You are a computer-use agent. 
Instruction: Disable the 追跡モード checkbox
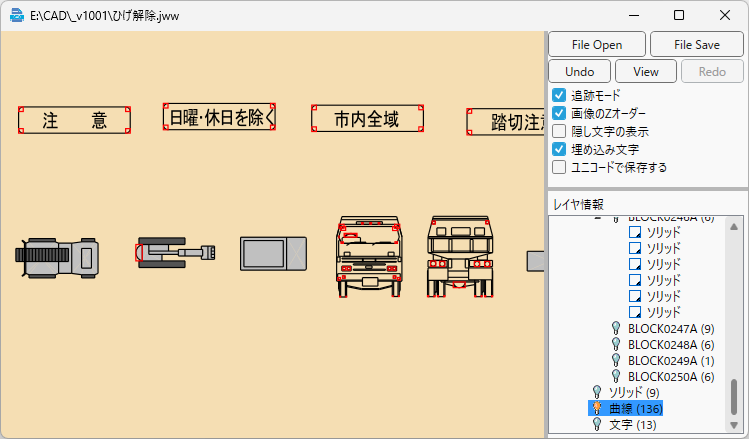pos(560,96)
